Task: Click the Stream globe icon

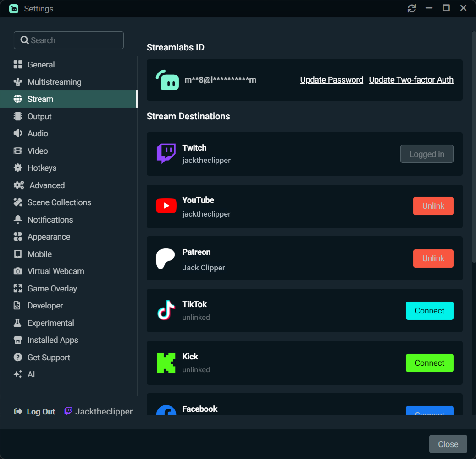Action: tap(18, 99)
